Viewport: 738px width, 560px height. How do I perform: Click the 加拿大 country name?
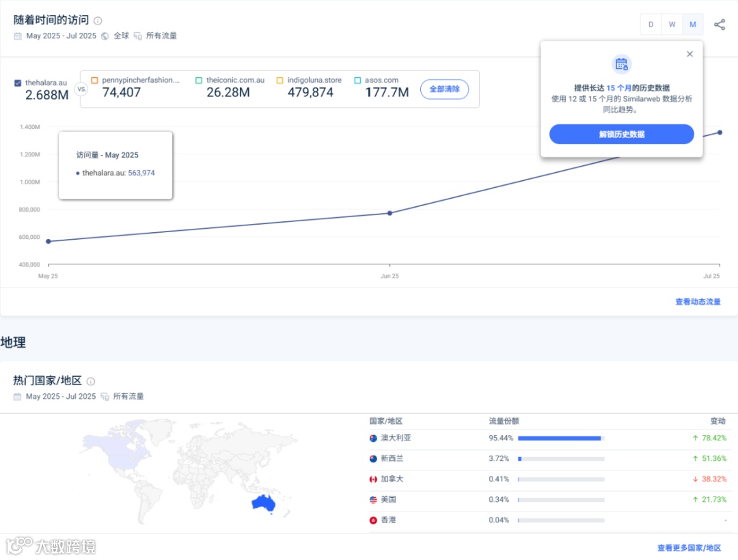[392, 479]
